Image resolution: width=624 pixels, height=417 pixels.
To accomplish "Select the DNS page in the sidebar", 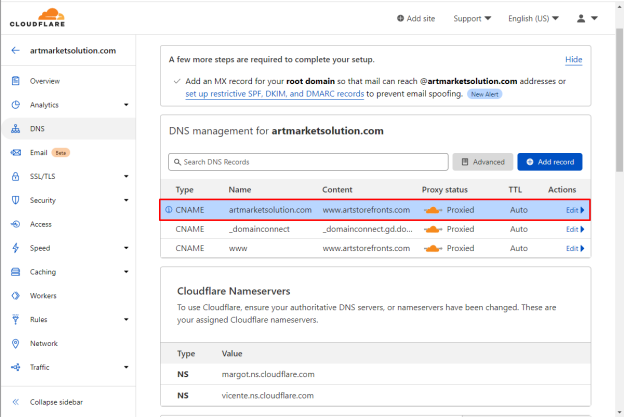I will pyautogui.click(x=69, y=129).
